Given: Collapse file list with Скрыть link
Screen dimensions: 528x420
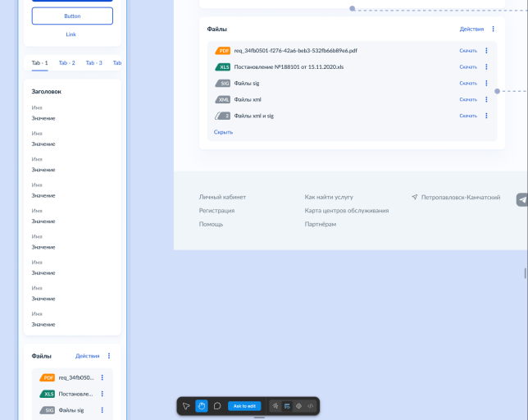Looking at the screenshot, I should click(223, 132).
